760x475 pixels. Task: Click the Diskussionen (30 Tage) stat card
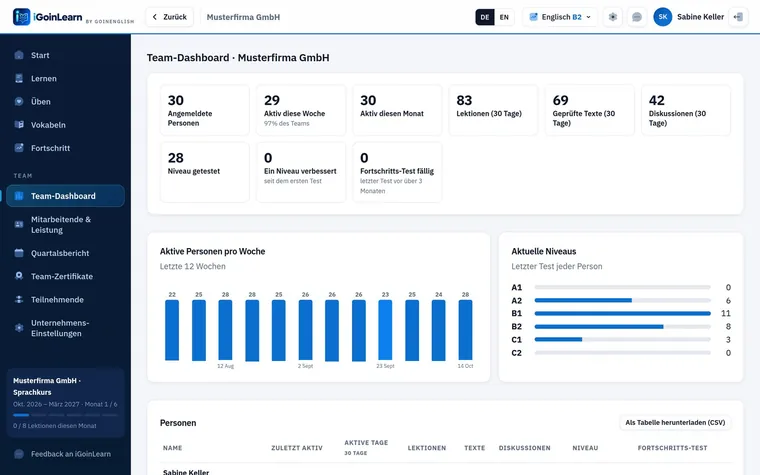tap(686, 110)
